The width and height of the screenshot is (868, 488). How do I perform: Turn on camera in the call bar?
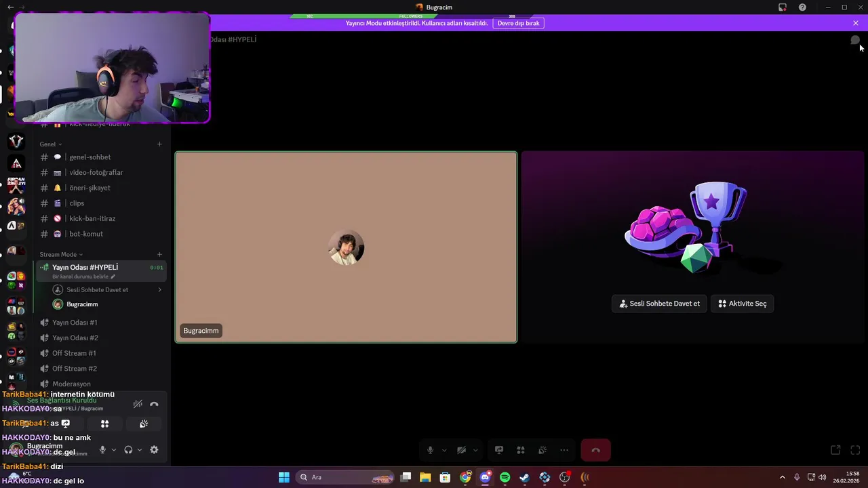[x=461, y=450]
